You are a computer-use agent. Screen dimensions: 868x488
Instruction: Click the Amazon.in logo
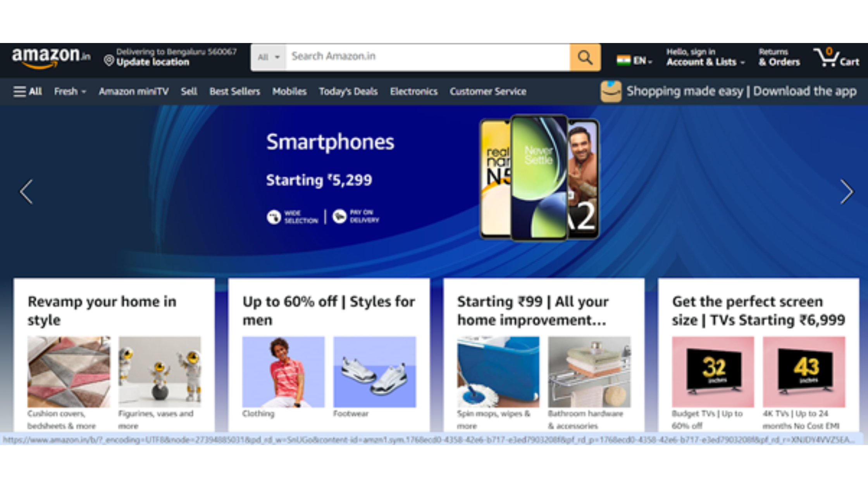click(51, 57)
